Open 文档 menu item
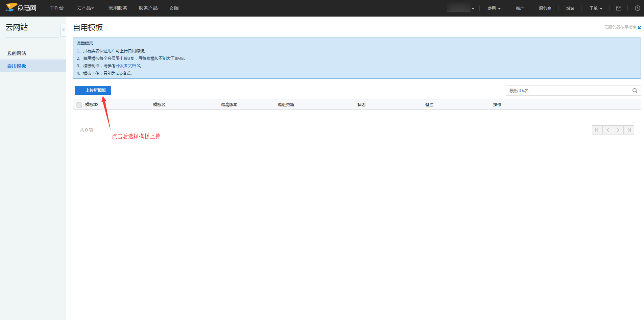The image size is (644, 320). 174,8
